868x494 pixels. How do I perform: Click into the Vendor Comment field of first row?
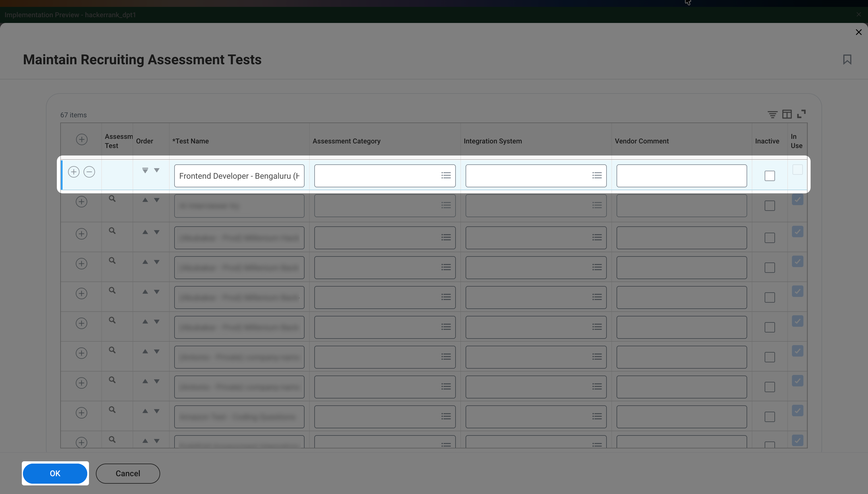coord(681,176)
